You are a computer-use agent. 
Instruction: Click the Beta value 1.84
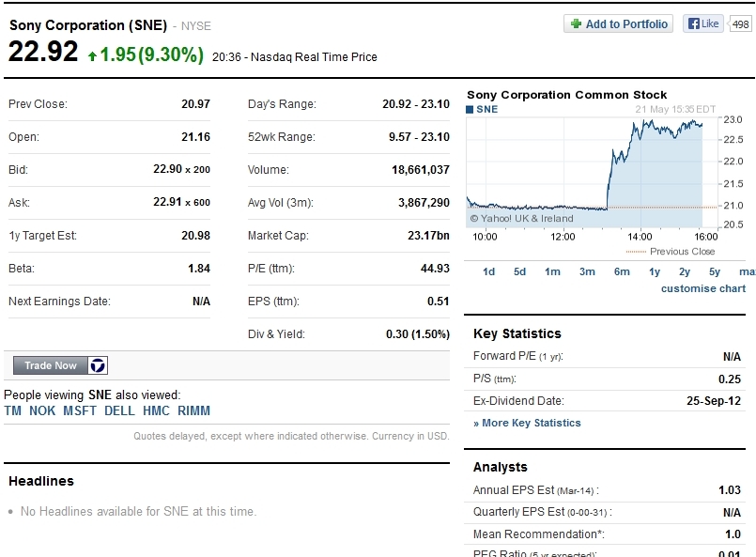coord(199,268)
